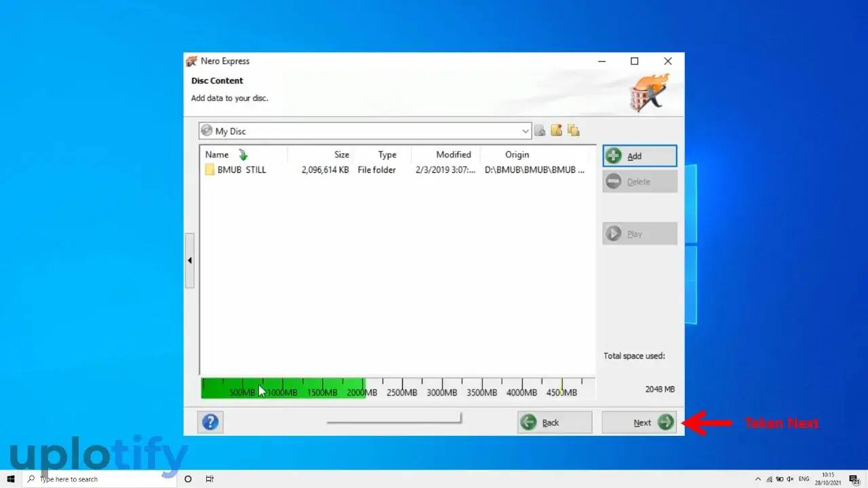Screen dimensions: 868x488
Task: Click the 2/3/2019 modified date cell
Action: [x=446, y=170]
